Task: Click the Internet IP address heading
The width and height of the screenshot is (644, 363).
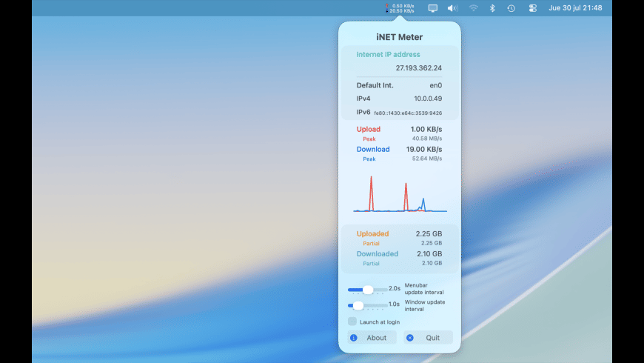Action: point(388,54)
